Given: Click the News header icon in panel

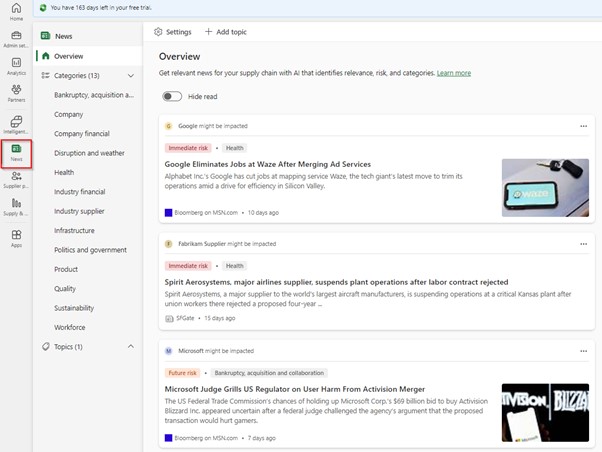Looking at the screenshot, I should tap(45, 36).
